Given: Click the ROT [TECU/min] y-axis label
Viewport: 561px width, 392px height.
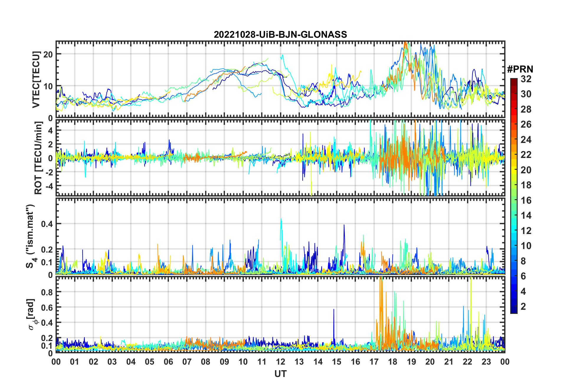Looking at the screenshot, I should point(38,158).
